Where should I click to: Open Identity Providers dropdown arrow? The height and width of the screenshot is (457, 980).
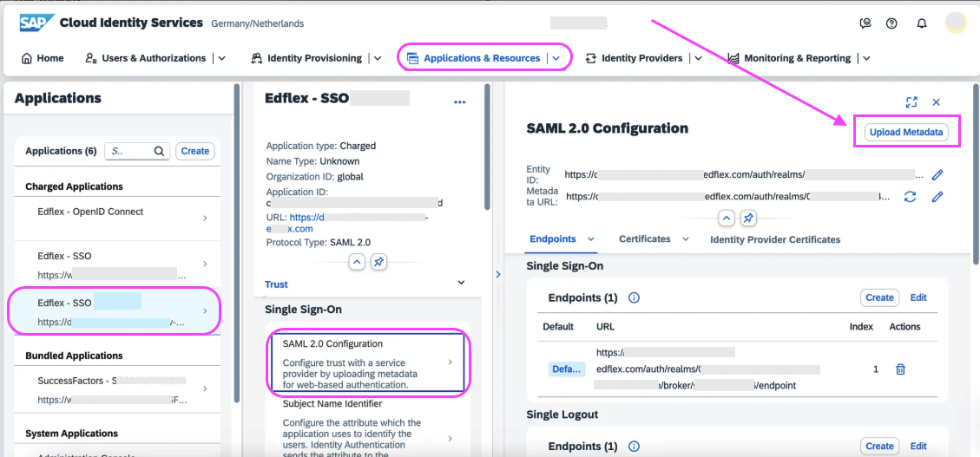698,58
